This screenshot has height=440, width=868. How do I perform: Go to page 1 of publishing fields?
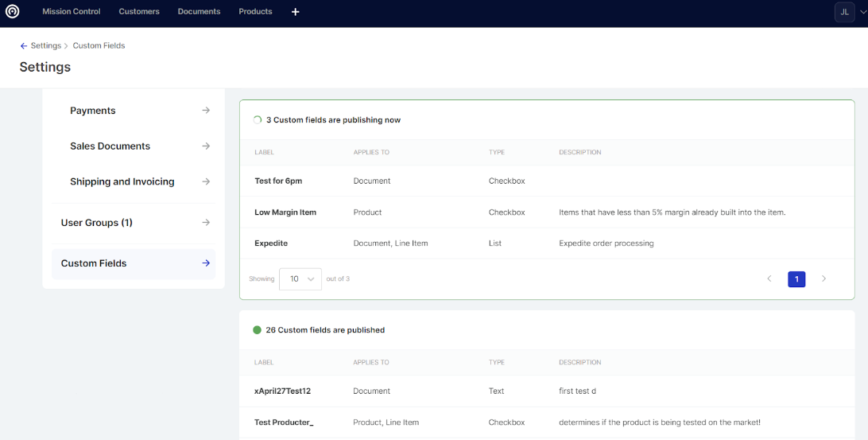[x=796, y=279]
